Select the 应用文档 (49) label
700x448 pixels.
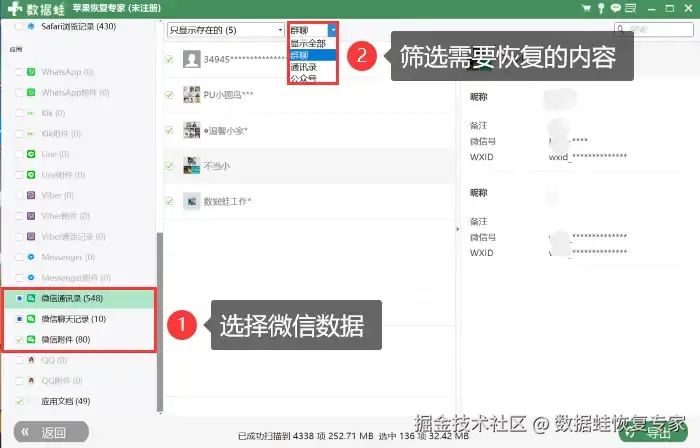point(66,401)
